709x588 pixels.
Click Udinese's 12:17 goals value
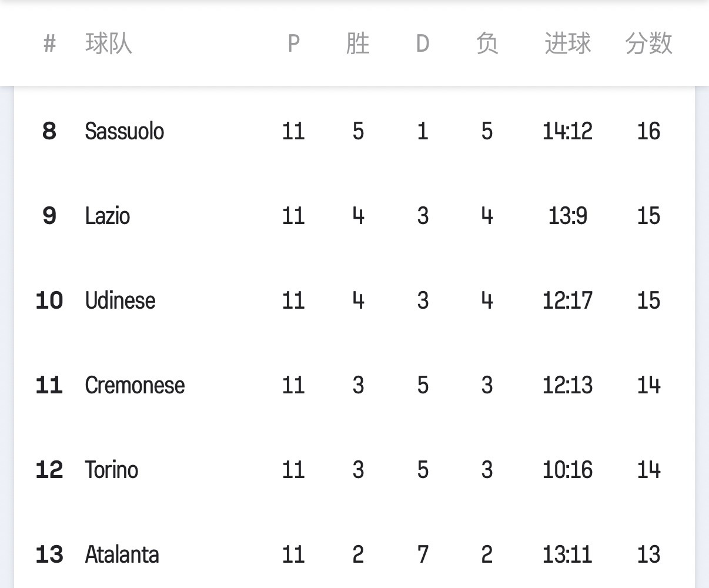(567, 300)
